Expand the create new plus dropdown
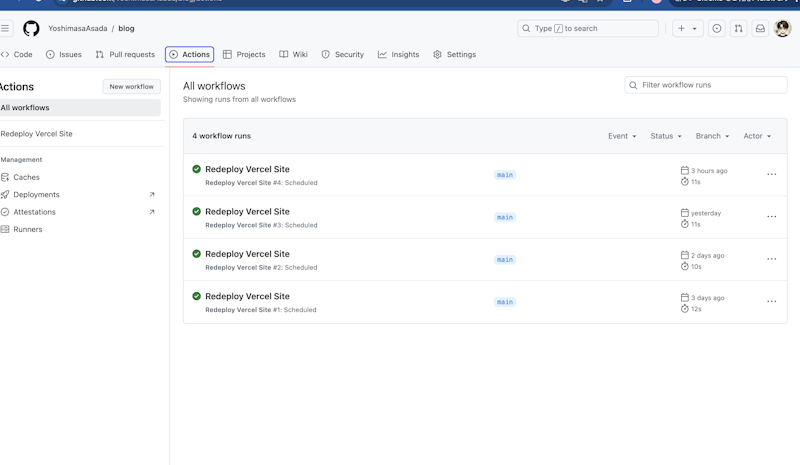Screen dimensions: 800x465 [x=688, y=29]
